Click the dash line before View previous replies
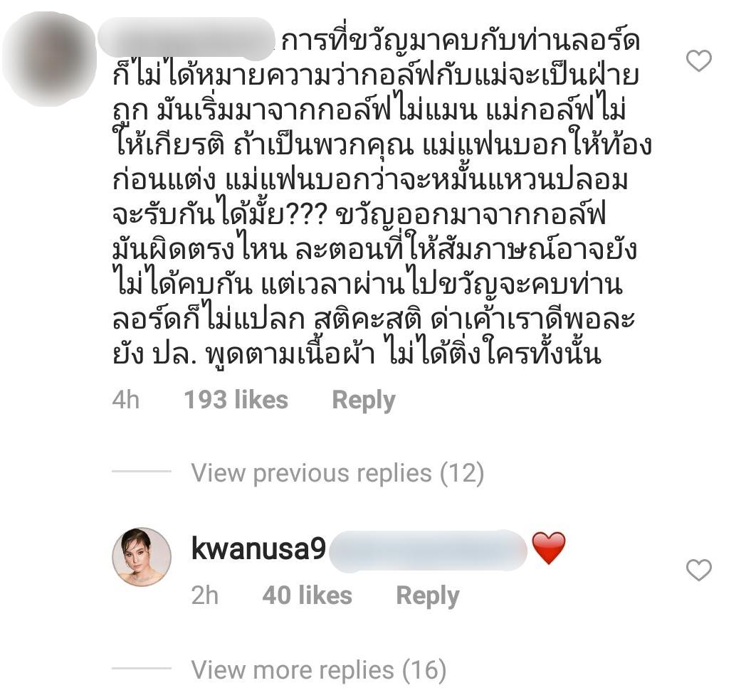The height and width of the screenshot is (700, 746). pos(142,471)
